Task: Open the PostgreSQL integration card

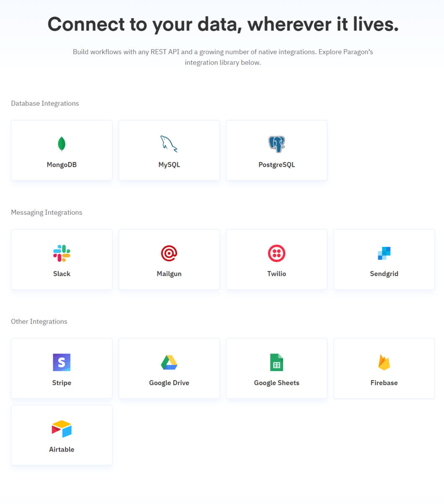Action: click(277, 150)
